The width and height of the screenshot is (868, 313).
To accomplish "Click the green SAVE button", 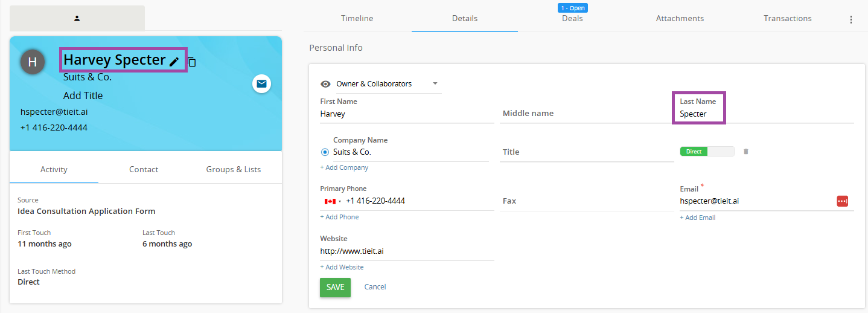I will pos(335,287).
